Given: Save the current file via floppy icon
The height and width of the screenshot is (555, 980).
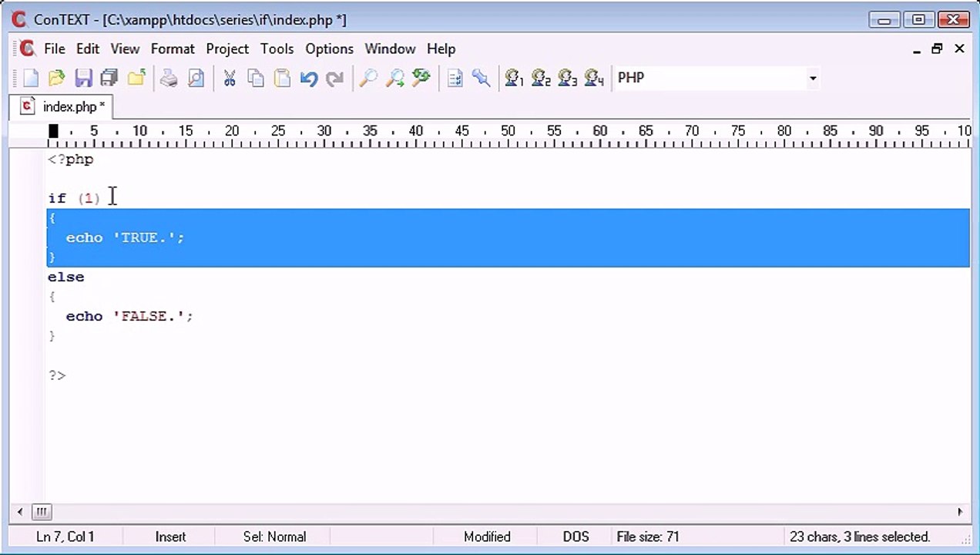Looking at the screenshot, I should [83, 78].
